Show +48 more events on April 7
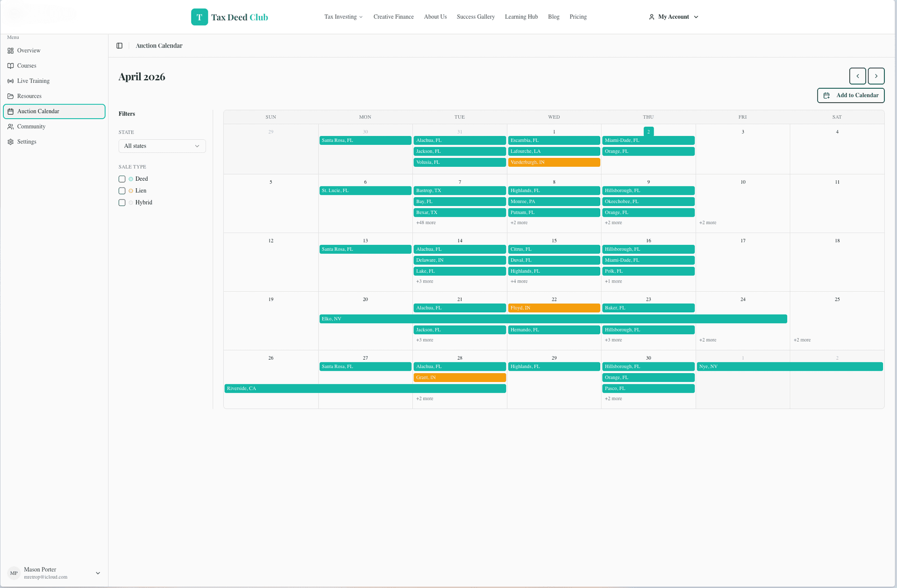Viewport: 897px width, 588px height. tap(426, 223)
